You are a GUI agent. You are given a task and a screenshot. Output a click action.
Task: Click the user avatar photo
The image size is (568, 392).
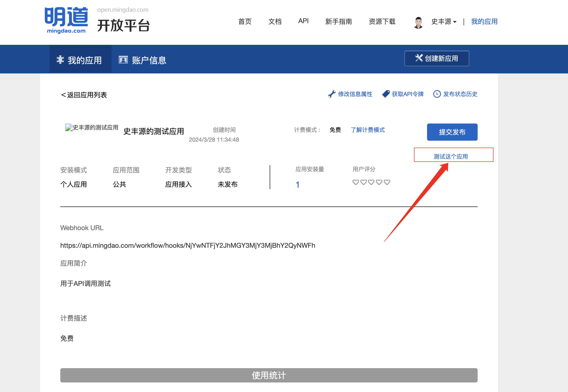click(418, 22)
